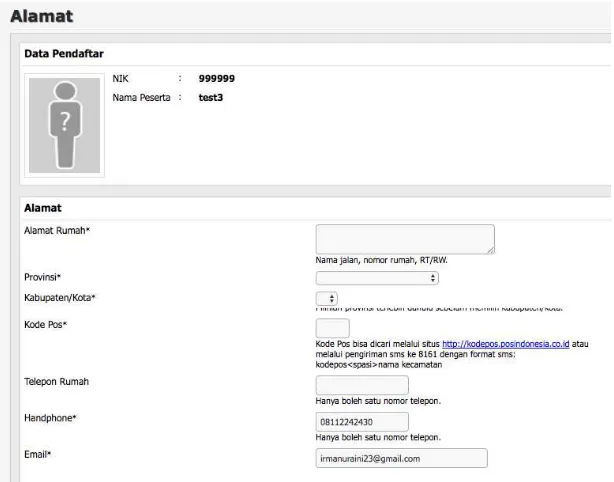Click the Provinsi field label
The width and height of the screenshot is (614, 482).
[x=42, y=277]
